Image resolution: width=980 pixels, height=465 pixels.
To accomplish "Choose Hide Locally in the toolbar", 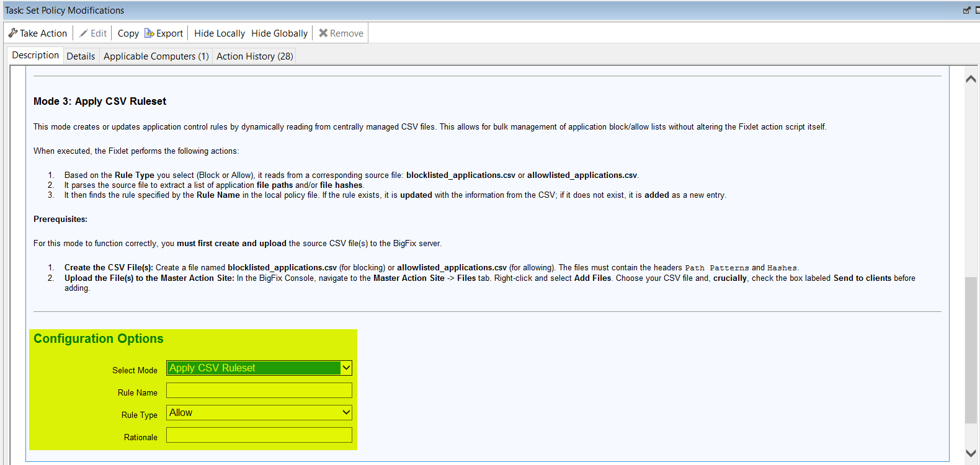I will tap(220, 33).
